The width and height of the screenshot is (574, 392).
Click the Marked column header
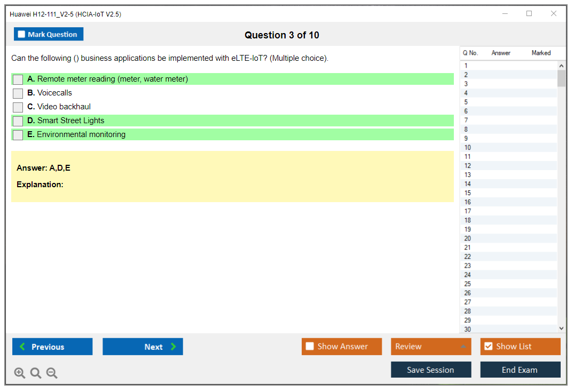(x=541, y=53)
